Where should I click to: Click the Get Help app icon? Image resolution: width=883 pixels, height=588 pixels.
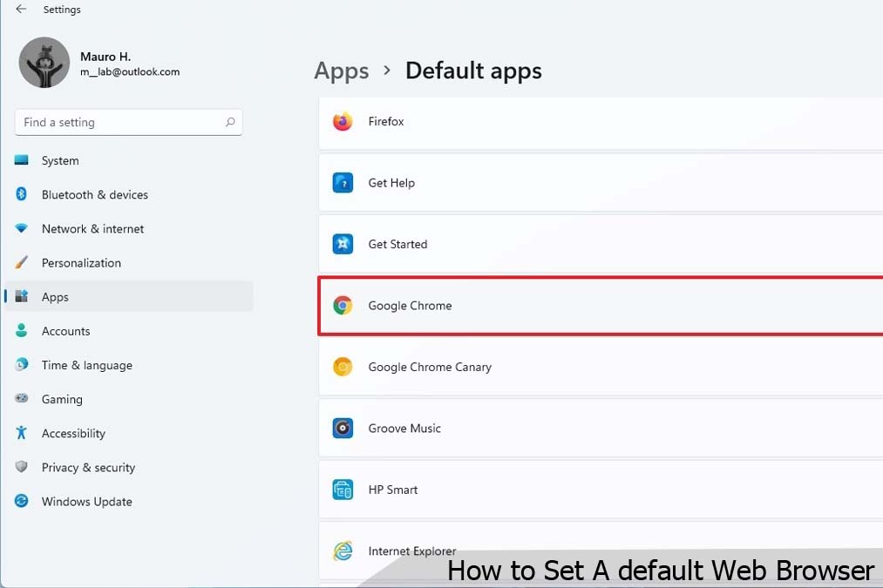coord(343,183)
